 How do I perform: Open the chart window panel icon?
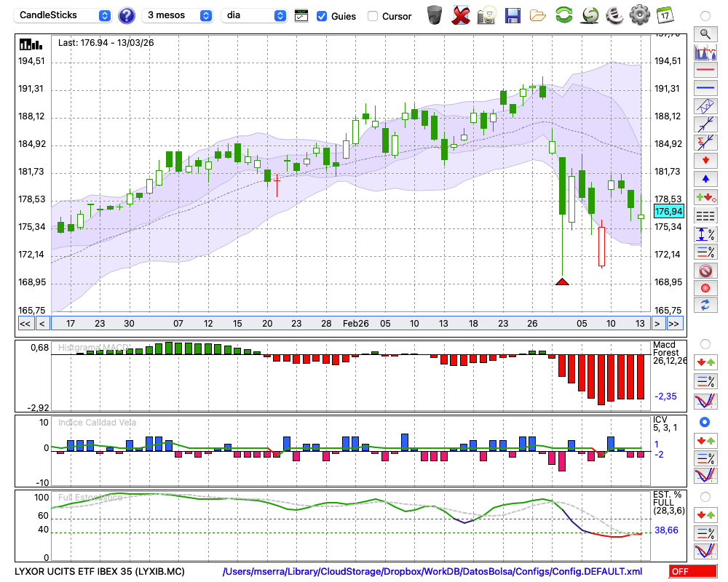pyautogui.click(x=301, y=16)
